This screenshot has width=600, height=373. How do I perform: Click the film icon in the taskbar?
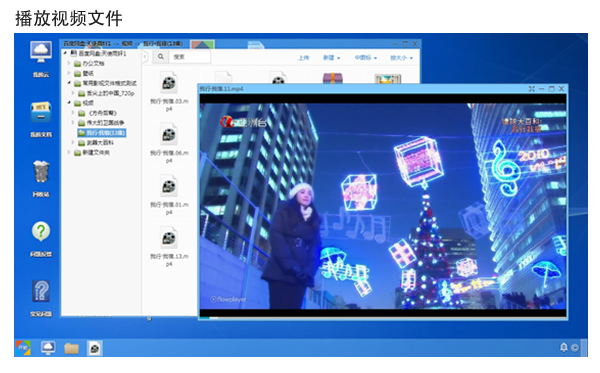(94, 348)
